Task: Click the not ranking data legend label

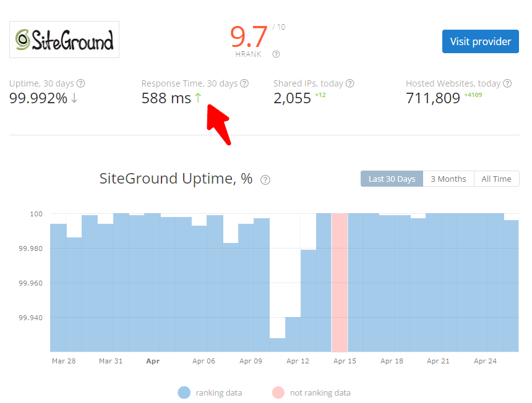Action: [320, 393]
